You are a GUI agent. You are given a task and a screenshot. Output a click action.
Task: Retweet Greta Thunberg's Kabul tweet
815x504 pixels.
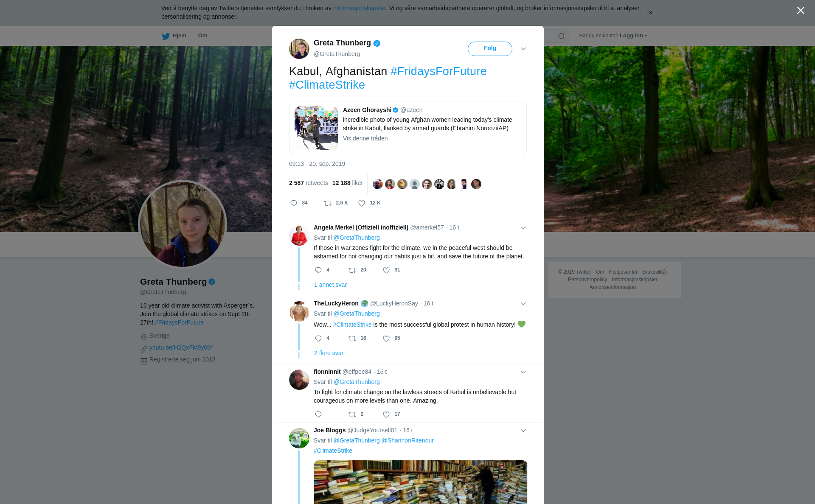328,203
